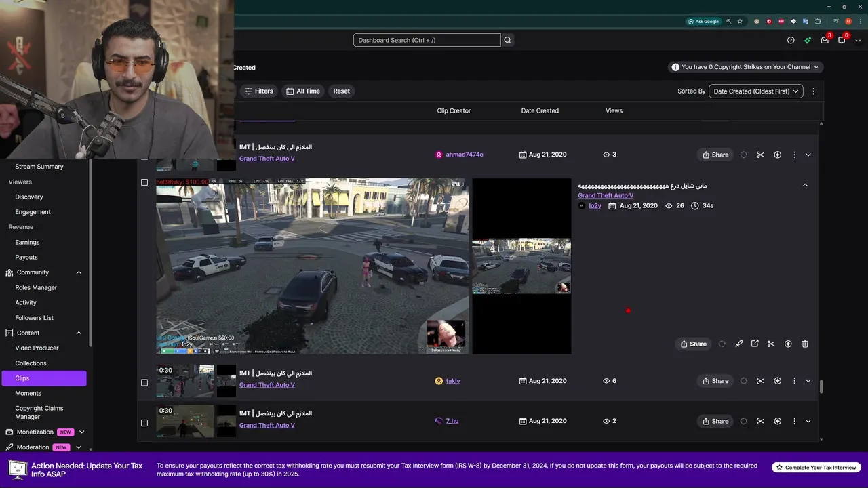Bookmark this page with the star icon
The width and height of the screenshot is (868, 488).
point(740,21)
